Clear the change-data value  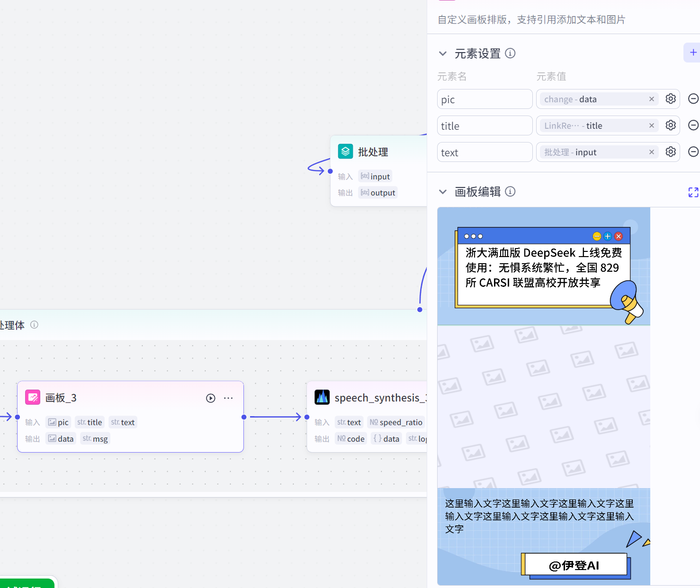[652, 99]
